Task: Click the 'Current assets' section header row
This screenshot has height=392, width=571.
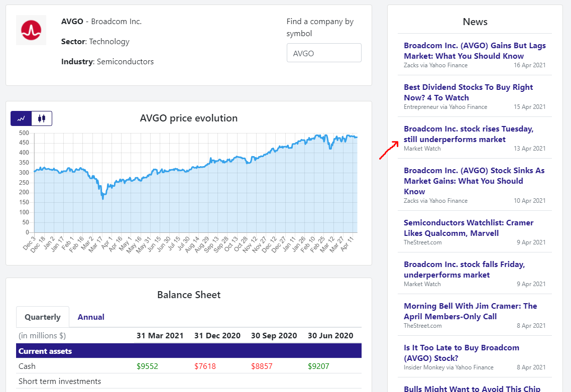Action: pos(189,351)
